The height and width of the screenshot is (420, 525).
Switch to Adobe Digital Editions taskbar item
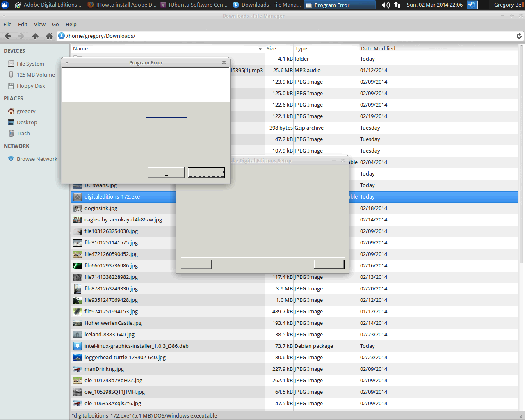[48, 5]
